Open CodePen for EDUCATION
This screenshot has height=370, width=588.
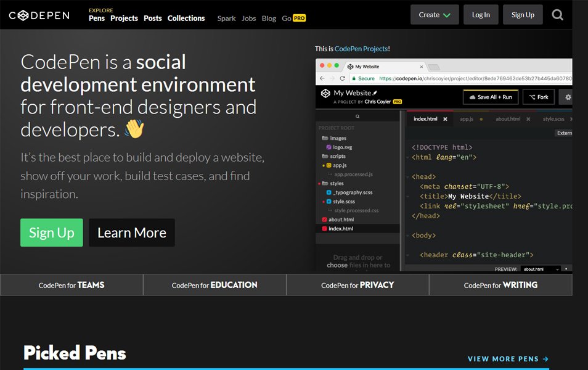214,285
